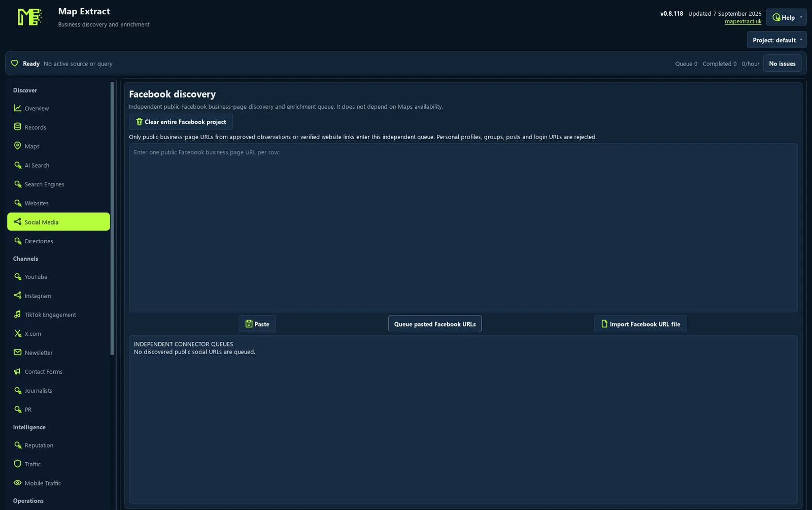Open the Newsletter channel
Viewport: 812px width, 510px height.
[58, 352]
